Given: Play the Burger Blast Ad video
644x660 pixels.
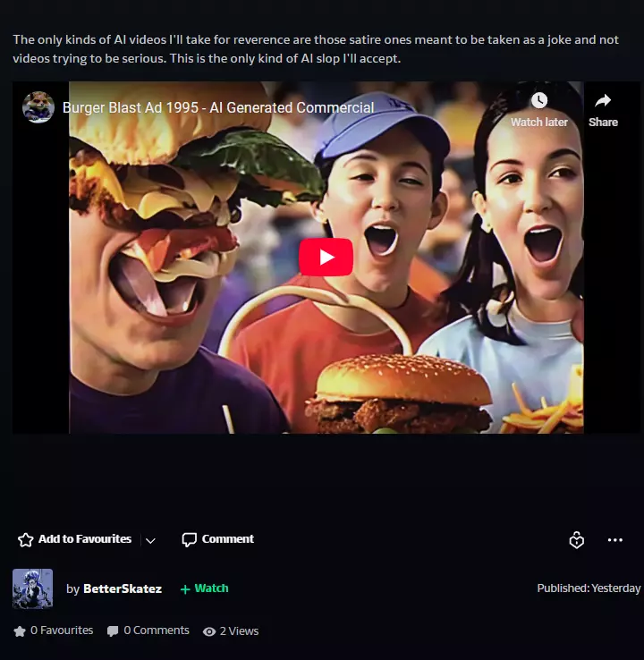Looking at the screenshot, I should 326,257.
